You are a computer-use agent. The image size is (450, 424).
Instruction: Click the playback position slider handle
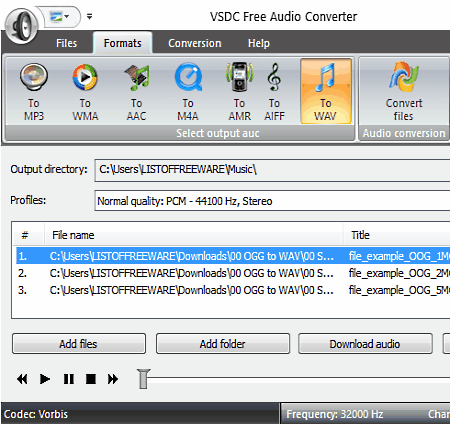pyautogui.click(x=143, y=379)
